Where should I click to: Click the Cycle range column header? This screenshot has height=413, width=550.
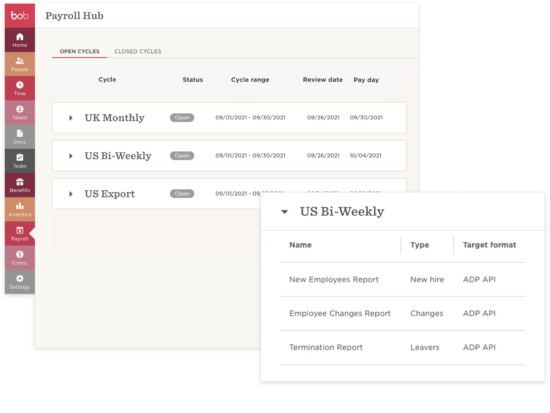coord(250,80)
